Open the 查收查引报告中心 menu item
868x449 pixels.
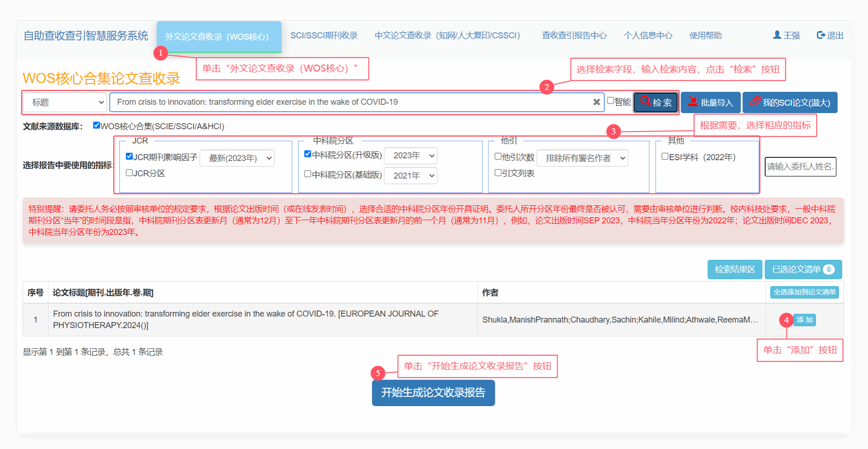[574, 36]
